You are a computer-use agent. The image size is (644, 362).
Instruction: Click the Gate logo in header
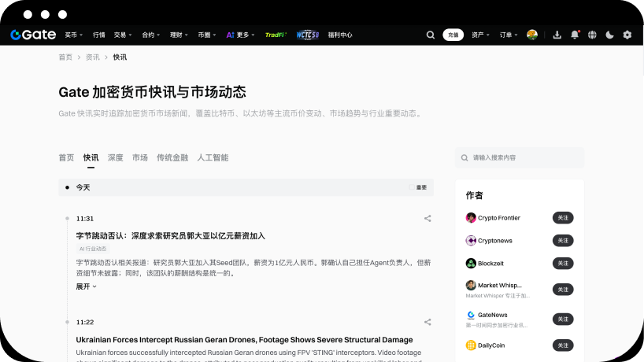point(32,35)
